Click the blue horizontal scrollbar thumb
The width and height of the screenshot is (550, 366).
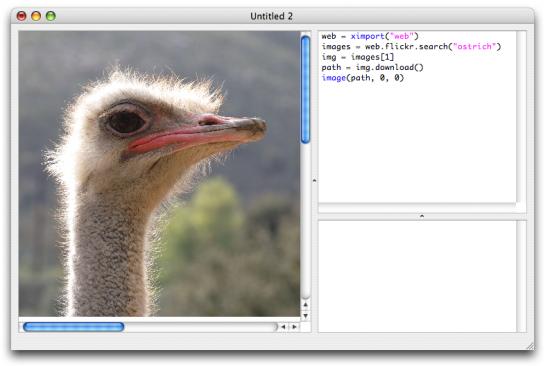[74, 327]
